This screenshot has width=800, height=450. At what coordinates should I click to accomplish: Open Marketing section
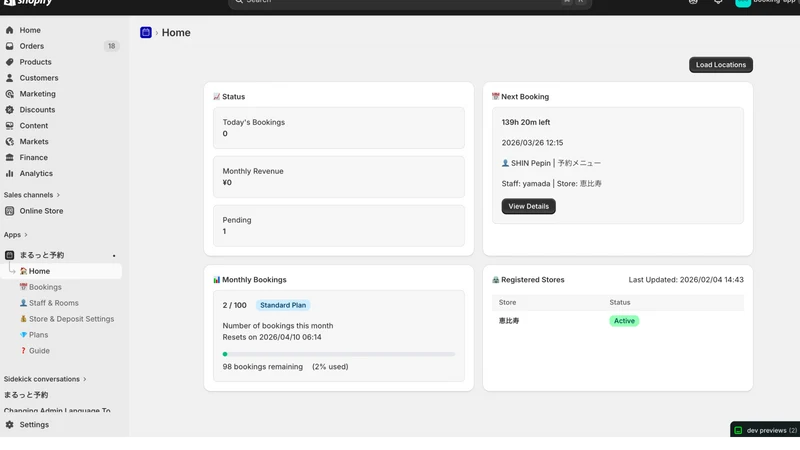37,94
